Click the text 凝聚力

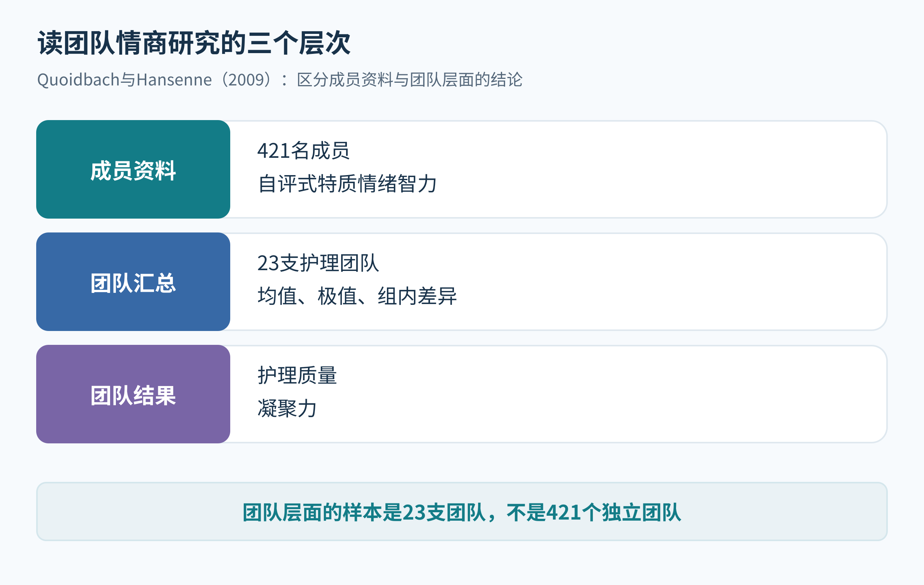[x=287, y=408]
